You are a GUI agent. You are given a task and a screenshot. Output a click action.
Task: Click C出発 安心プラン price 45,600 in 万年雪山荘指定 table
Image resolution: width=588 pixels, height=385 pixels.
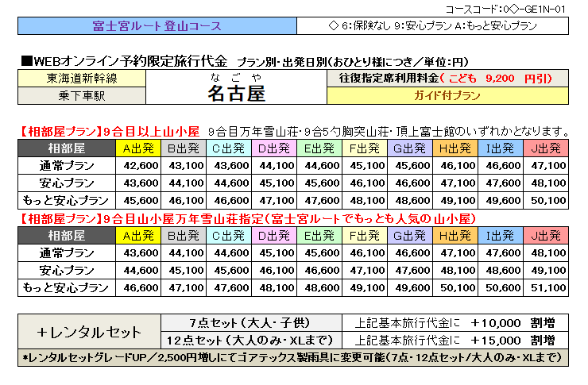tap(232, 271)
